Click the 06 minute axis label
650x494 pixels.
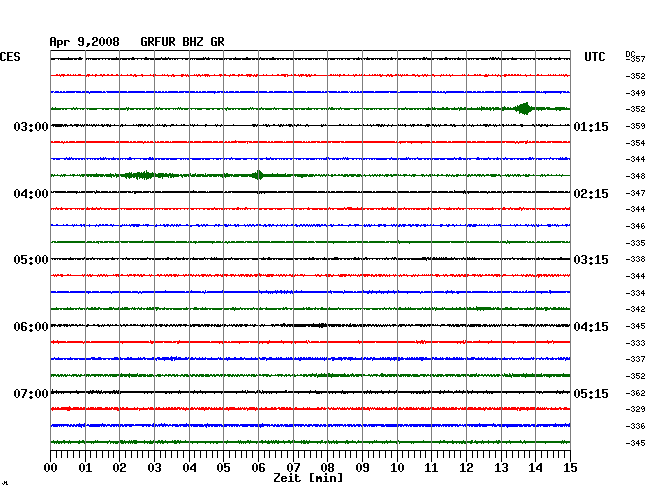258,468
